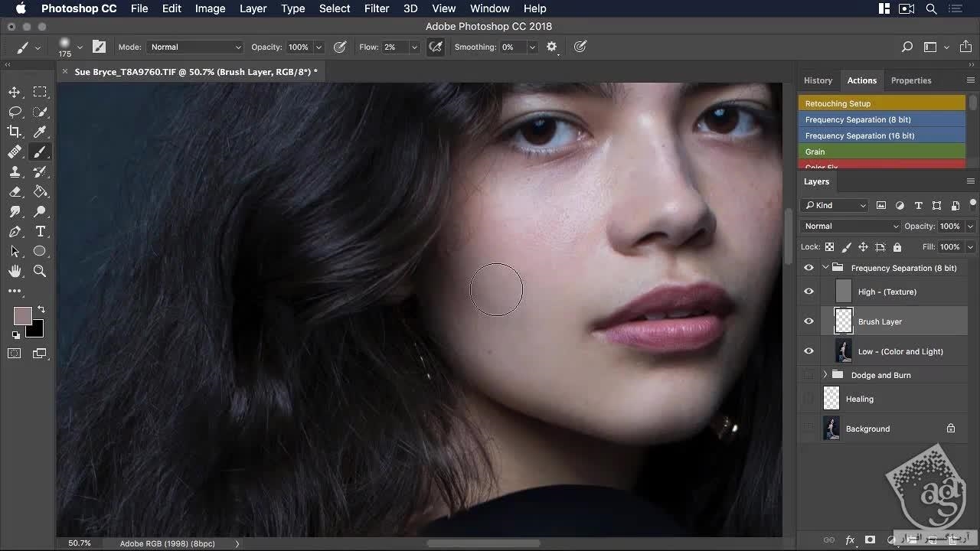Toggle visibility of High - (Texture) layer
The height and width of the screenshot is (551, 980).
808,292
